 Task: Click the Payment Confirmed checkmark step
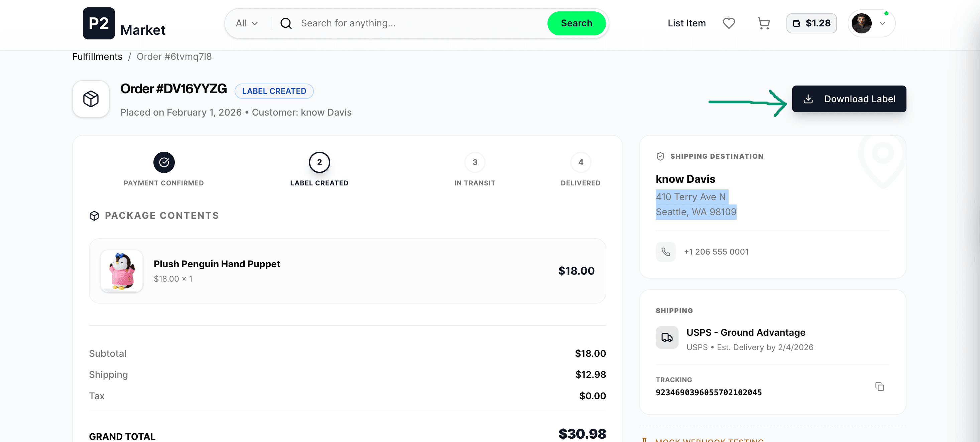(164, 162)
